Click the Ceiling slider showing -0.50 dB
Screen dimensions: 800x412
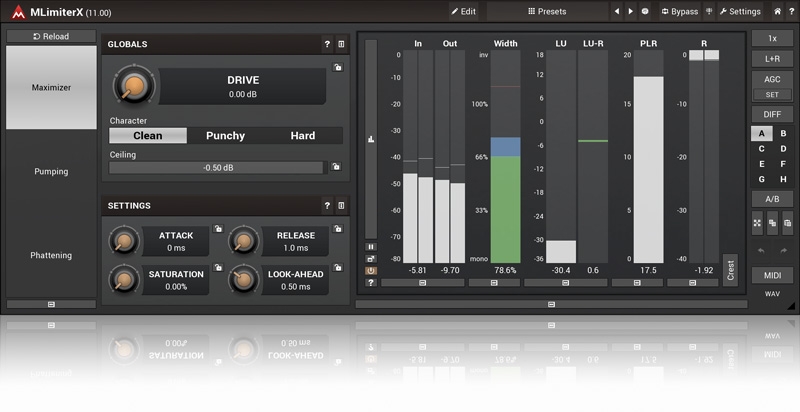(217, 168)
